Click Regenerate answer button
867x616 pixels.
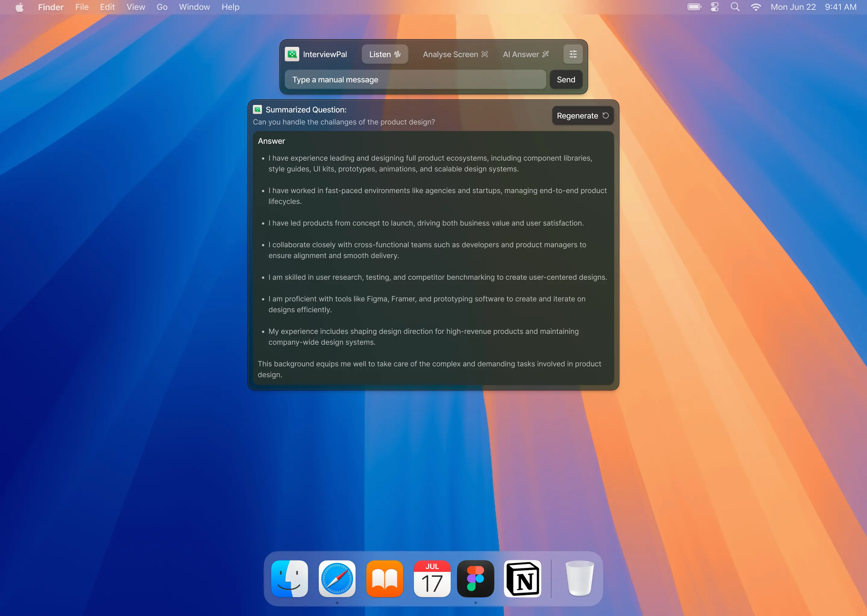pos(582,116)
